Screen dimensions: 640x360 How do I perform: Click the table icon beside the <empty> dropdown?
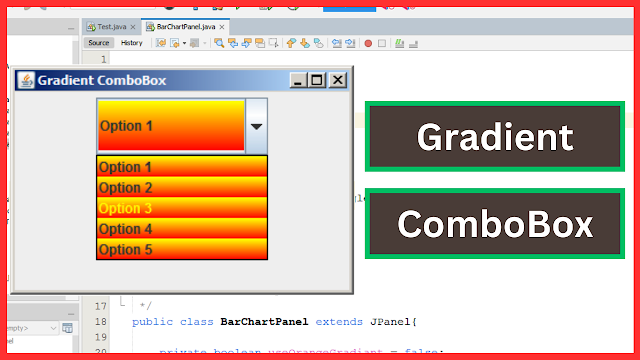coord(67,328)
